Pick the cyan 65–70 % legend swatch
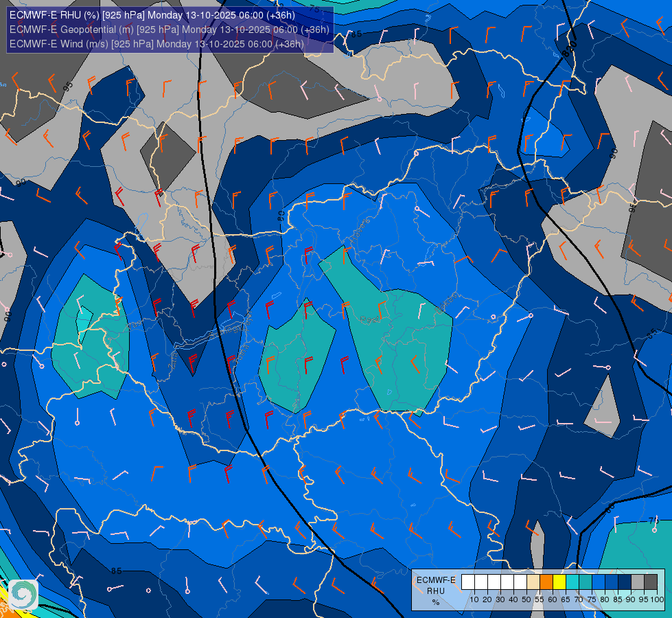Viewport: 672px width, 618px height. [x=572, y=582]
